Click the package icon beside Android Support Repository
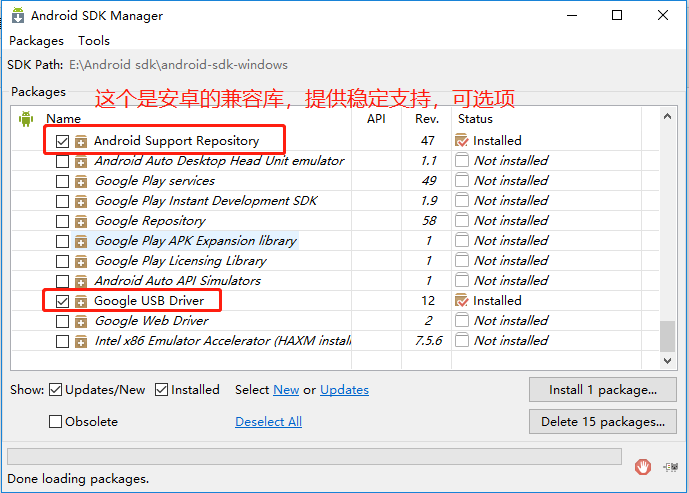Image resolution: width=689 pixels, height=493 pixels. (x=81, y=141)
